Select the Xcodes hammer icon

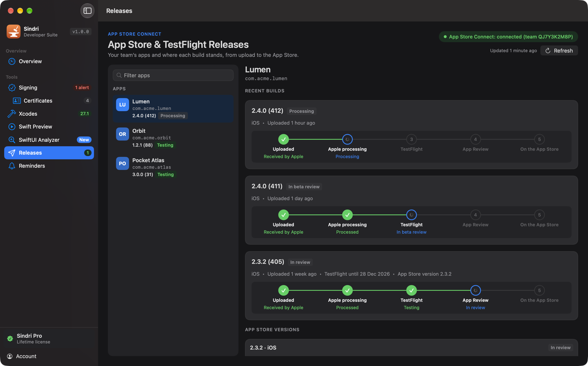point(12,114)
